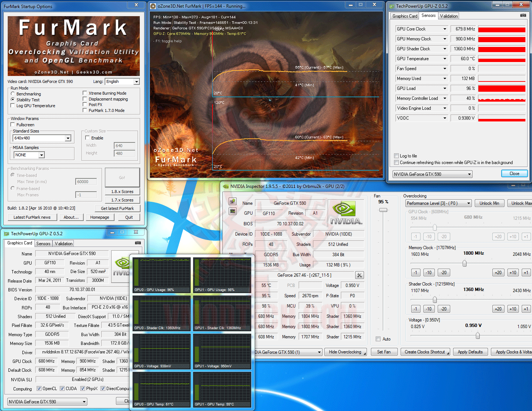532x411 pixels.
Task: Expand the Performance Level [3] - (P0) dropdown
Action: pyautogui.click(x=438, y=203)
